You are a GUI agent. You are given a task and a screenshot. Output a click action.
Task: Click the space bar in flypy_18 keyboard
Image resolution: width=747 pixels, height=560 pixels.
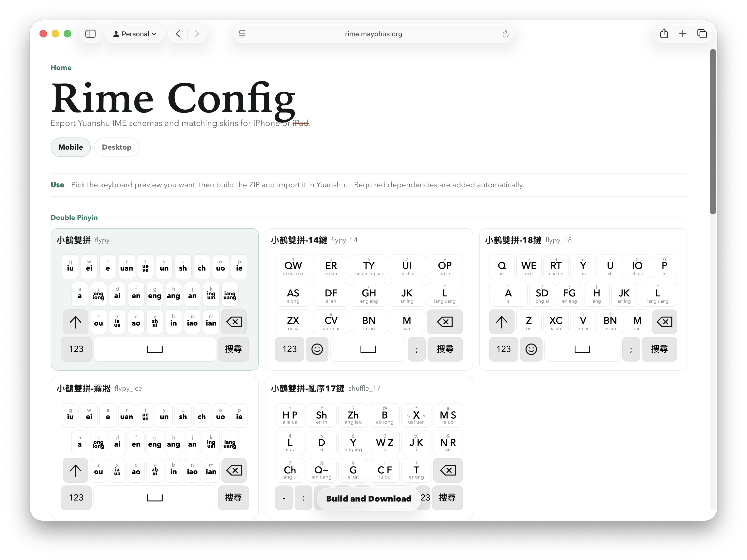[x=582, y=349]
